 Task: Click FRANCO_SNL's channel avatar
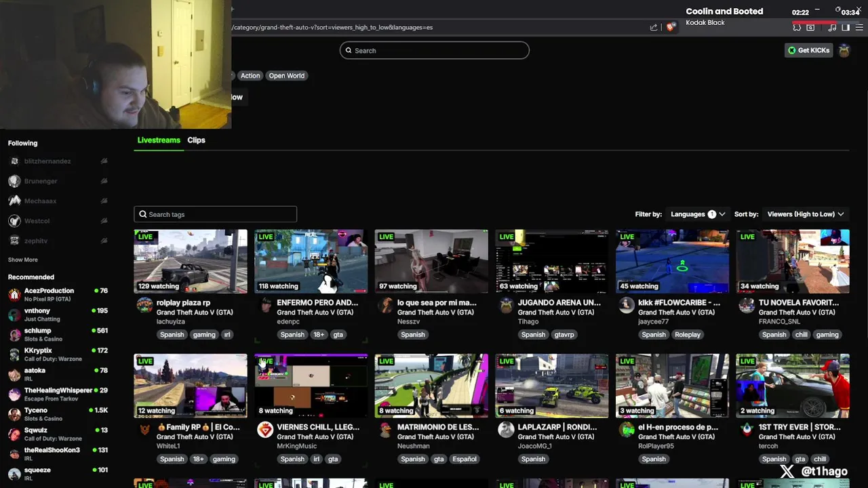(747, 305)
